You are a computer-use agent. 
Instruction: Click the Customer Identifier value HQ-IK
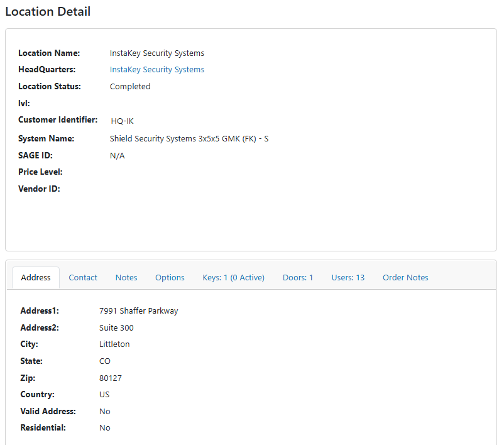click(x=122, y=121)
